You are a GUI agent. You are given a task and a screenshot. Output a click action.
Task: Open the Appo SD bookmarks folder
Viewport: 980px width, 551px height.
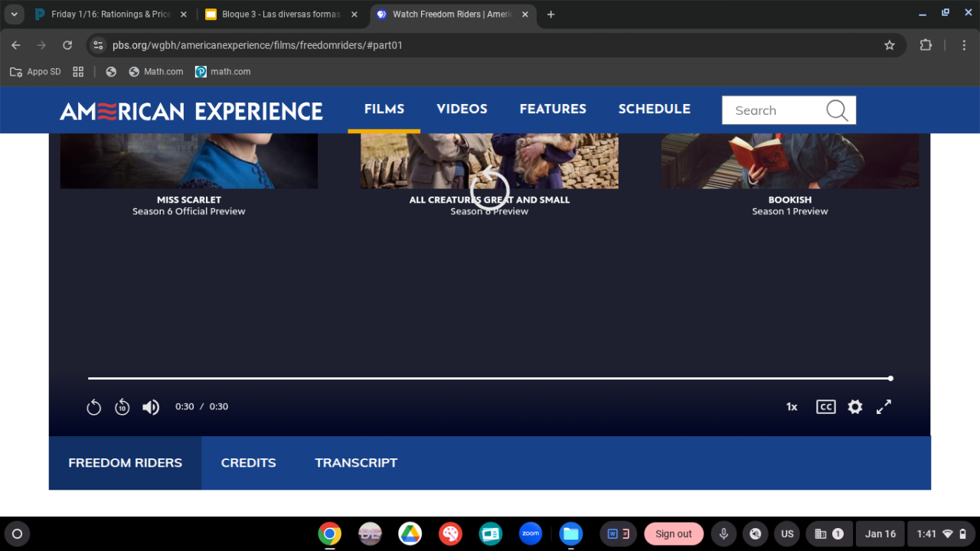coord(35,72)
